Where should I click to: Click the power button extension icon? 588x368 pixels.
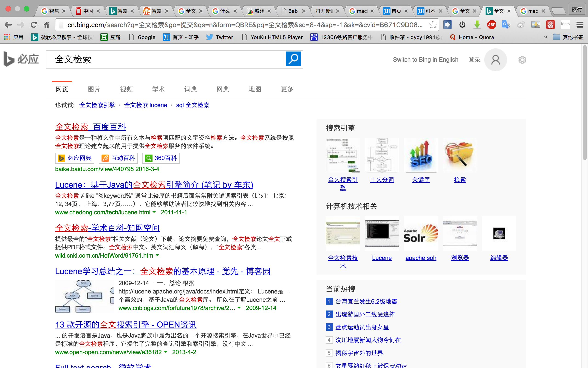click(x=462, y=25)
